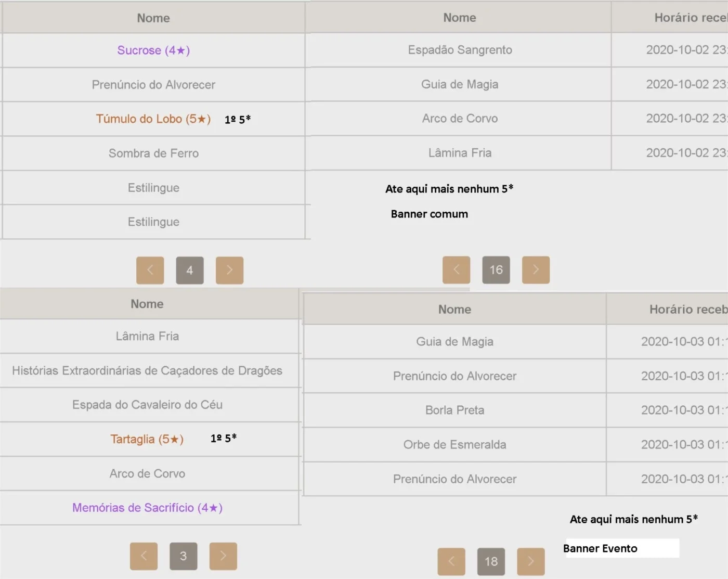Go to previous page from page 18
This screenshot has width=728, height=579.
[451, 562]
